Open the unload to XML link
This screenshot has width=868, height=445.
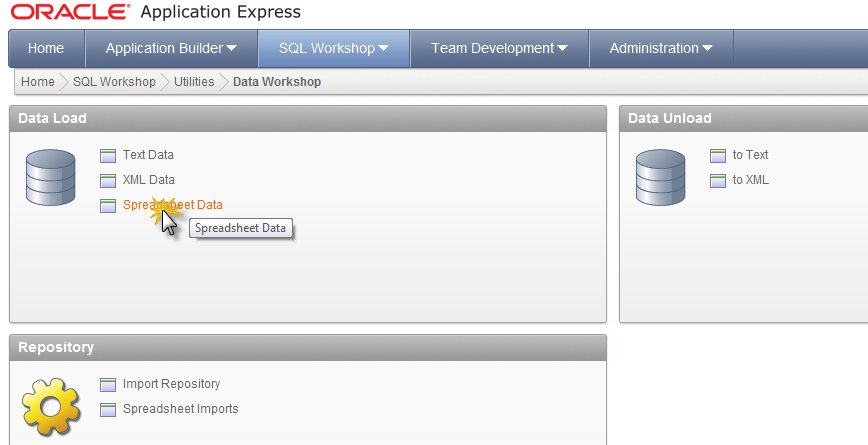pyautogui.click(x=751, y=180)
